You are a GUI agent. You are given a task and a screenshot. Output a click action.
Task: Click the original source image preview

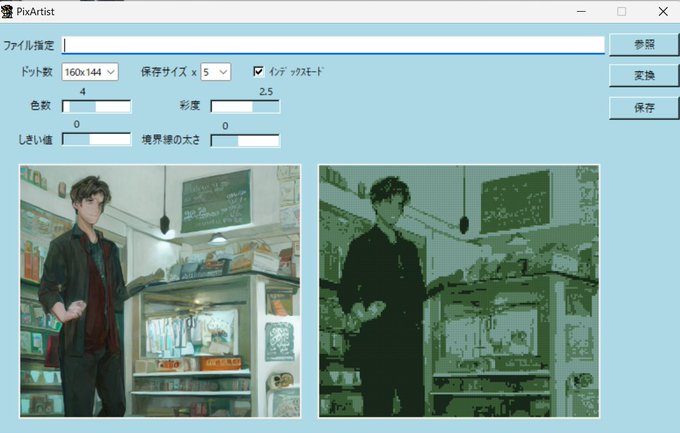coord(160,291)
